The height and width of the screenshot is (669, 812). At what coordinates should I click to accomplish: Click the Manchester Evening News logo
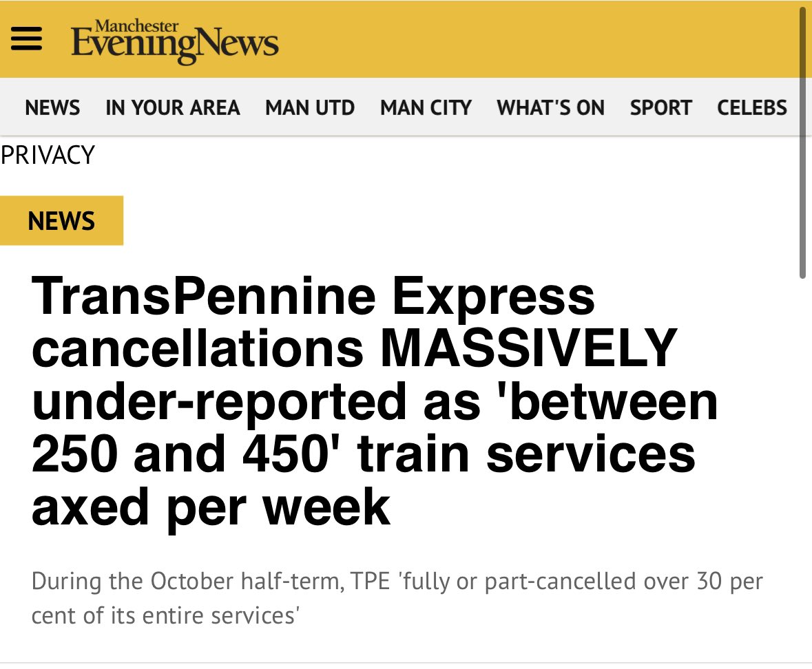click(x=174, y=43)
